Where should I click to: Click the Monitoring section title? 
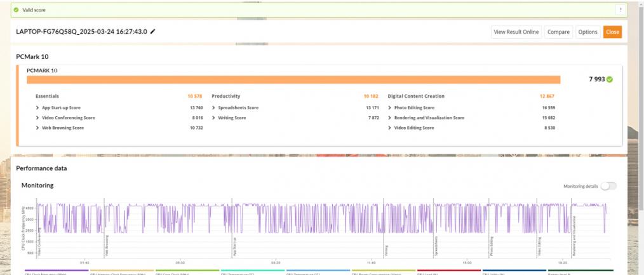click(x=37, y=185)
